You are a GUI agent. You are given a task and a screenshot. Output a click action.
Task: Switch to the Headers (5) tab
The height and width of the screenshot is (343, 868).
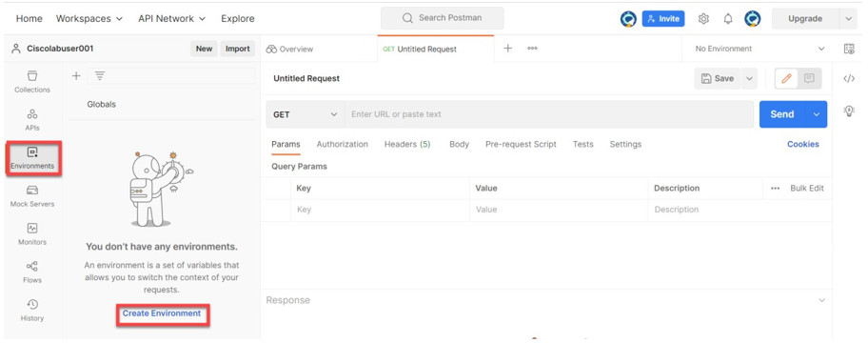tap(407, 144)
